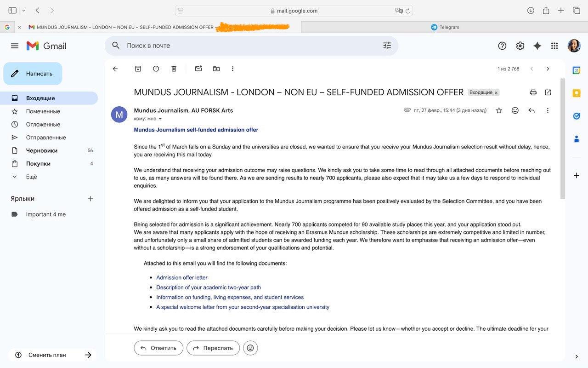
Task: Print the email using the printer icon
Action: [533, 92]
